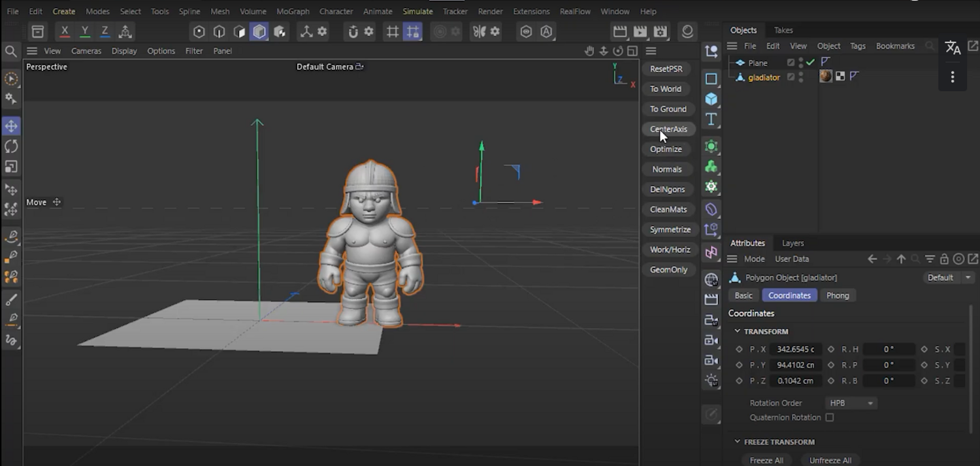
Task: Select the Scale tool in left toolbar
Action: [x=11, y=167]
